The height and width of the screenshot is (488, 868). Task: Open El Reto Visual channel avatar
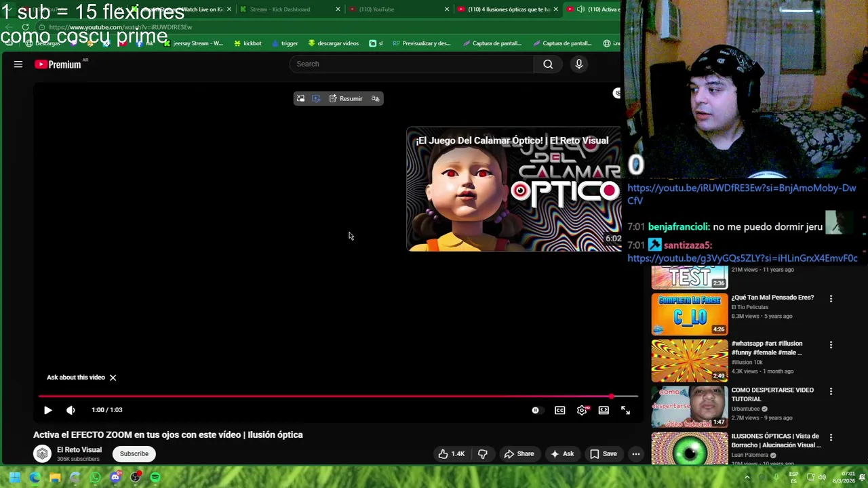42,453
